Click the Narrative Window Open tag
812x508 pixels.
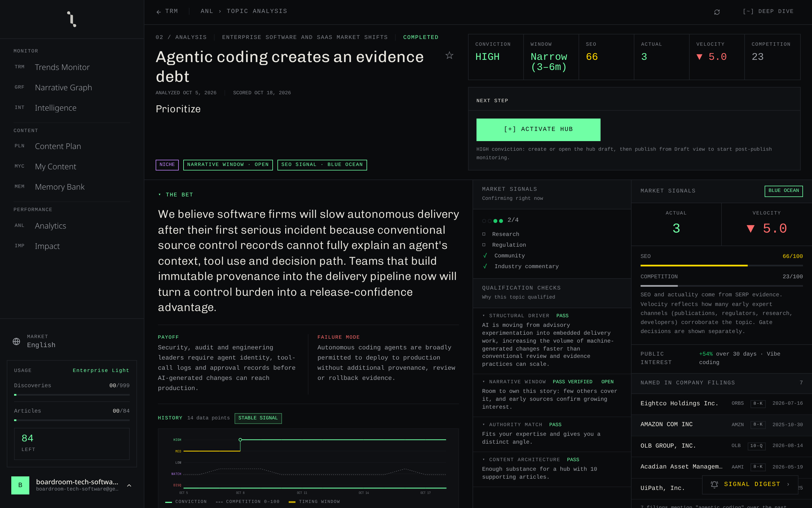coord(228,165)
